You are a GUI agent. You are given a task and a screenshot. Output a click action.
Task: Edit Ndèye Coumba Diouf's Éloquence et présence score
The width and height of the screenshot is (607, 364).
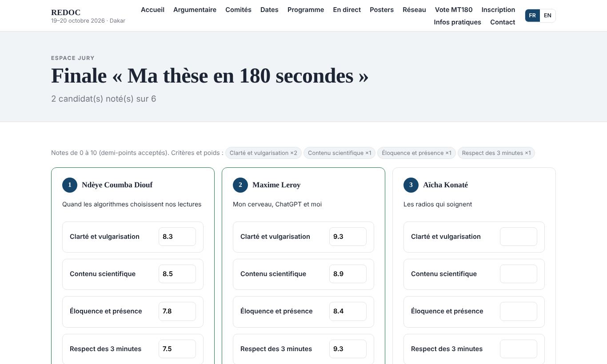pyautogui.click(x=177, y=311)
